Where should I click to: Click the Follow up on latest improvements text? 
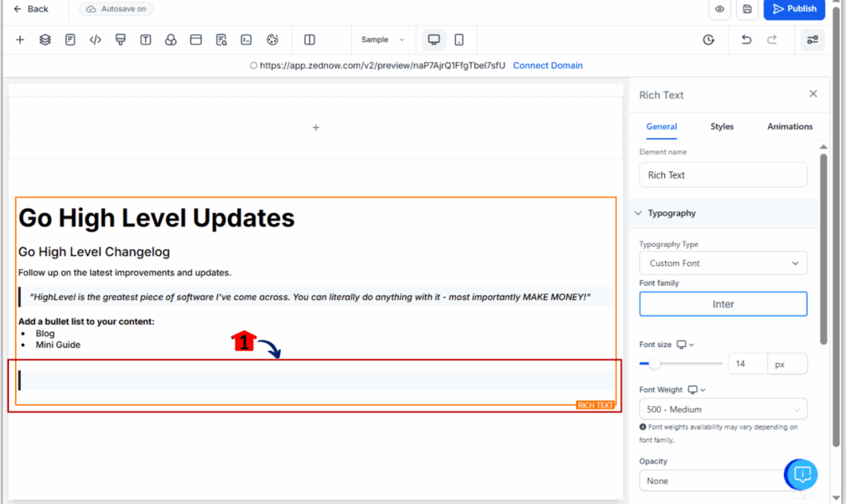[125, 273]
